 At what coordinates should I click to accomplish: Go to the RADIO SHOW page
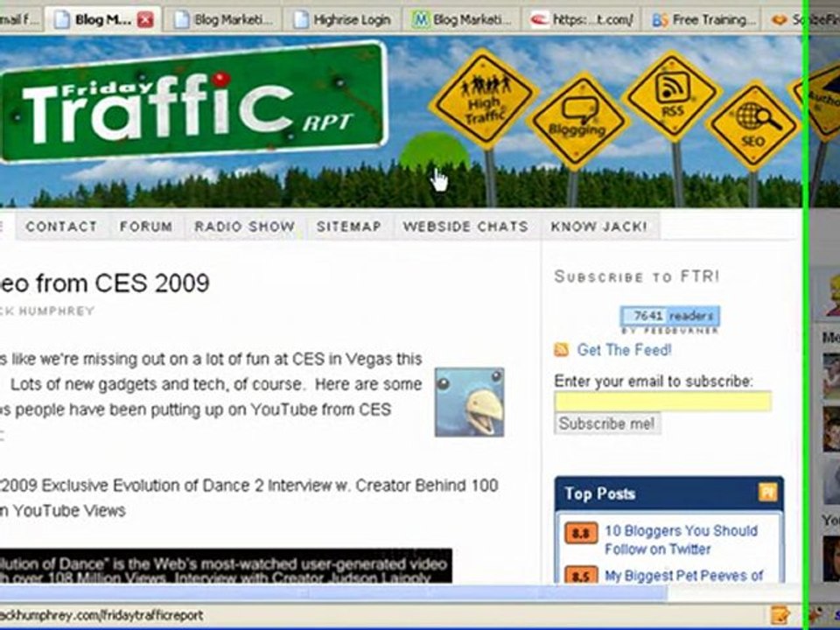(244, 227)
